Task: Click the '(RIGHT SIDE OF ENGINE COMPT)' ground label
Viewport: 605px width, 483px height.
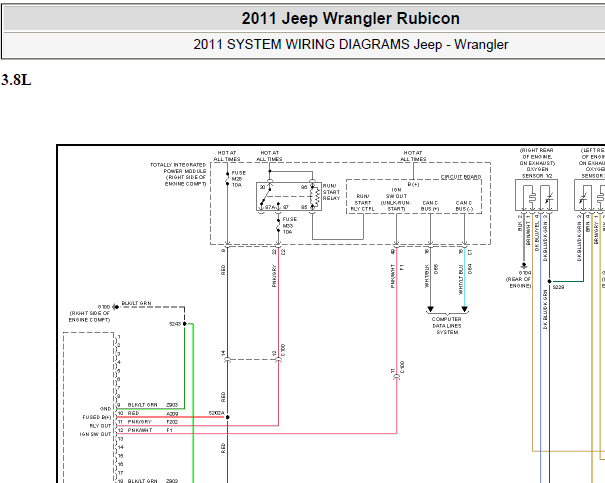Action: (x=90, y=316)
